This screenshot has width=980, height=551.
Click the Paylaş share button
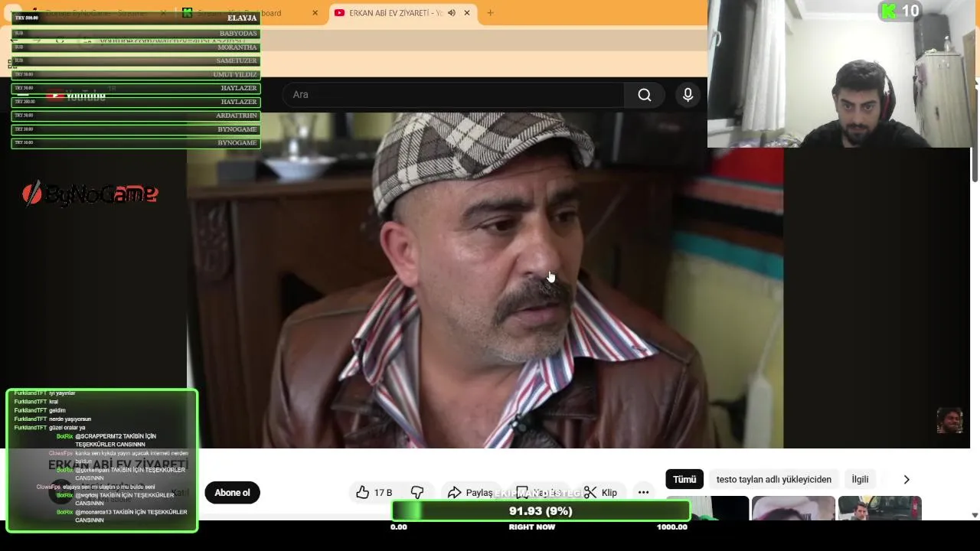click(470, 493)
